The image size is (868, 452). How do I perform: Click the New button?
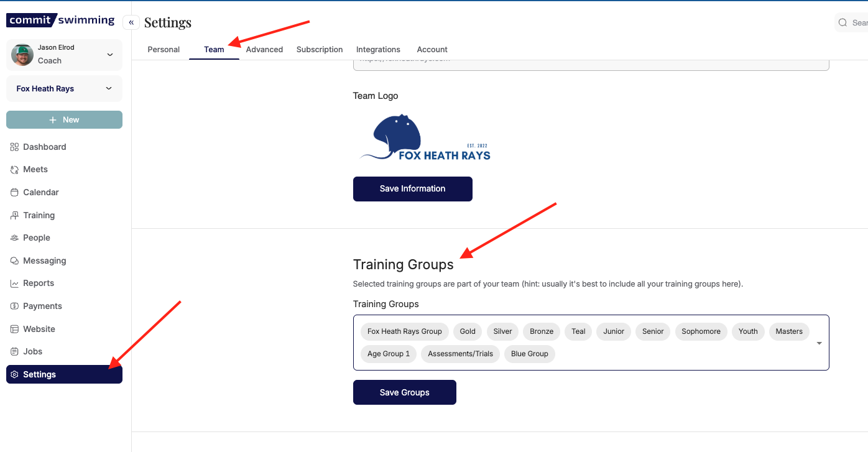point(64,120)
